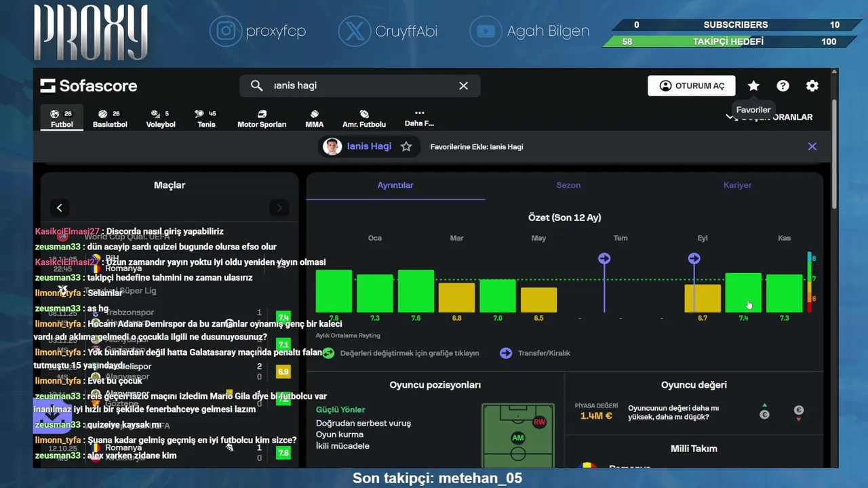Viewport: 868px width, 488px height.
Task: Vote player value higher with up euro
Action: (x=764, y=413)
